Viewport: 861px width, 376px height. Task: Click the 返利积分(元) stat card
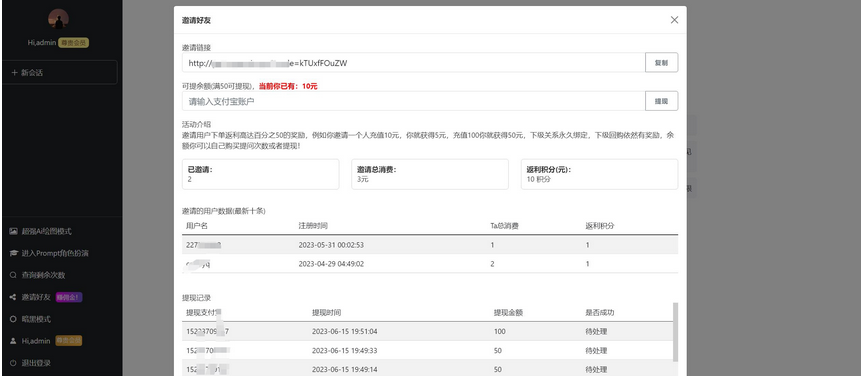[x=600, y=175]
